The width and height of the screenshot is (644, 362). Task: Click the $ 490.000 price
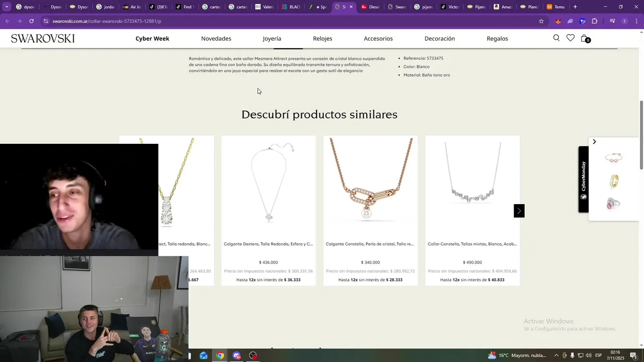(472, 262)
